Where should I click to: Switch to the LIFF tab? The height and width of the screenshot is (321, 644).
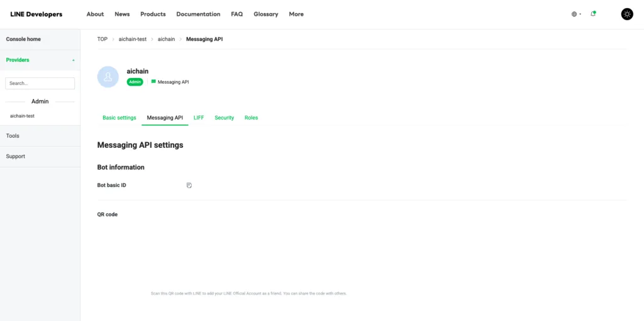[199, 118]
